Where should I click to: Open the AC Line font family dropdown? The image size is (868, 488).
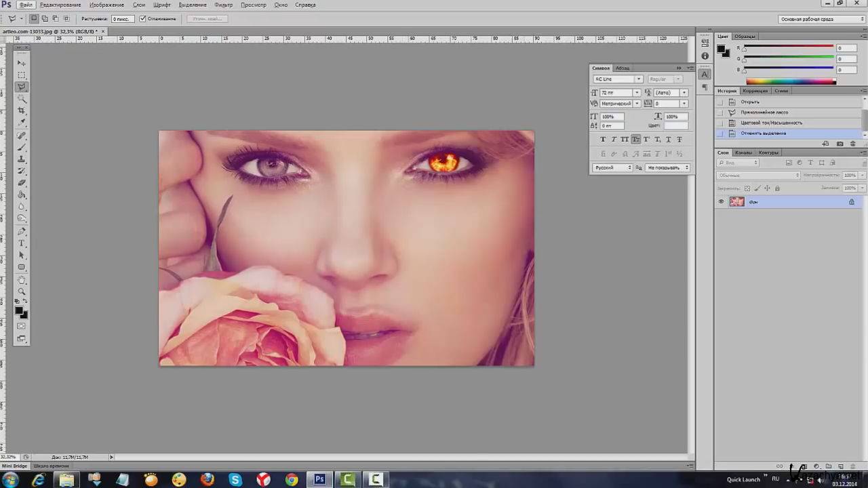pyautogui.click(x=638, y=79)
